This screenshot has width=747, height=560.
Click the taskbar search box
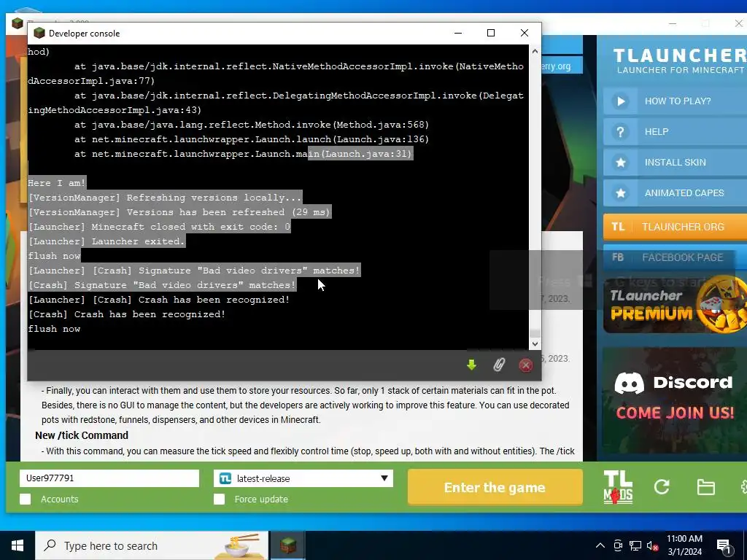coord(152,545)
